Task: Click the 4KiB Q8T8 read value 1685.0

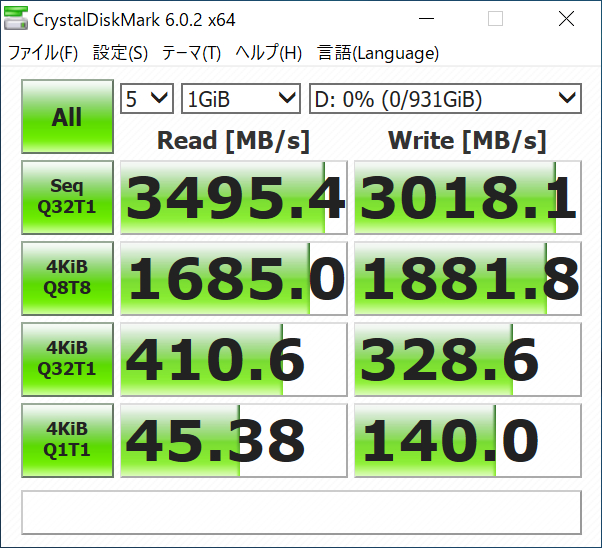Action: [x=234, y=278]
